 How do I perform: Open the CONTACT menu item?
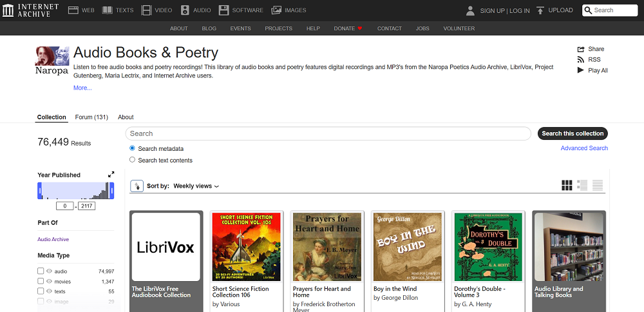390,28
